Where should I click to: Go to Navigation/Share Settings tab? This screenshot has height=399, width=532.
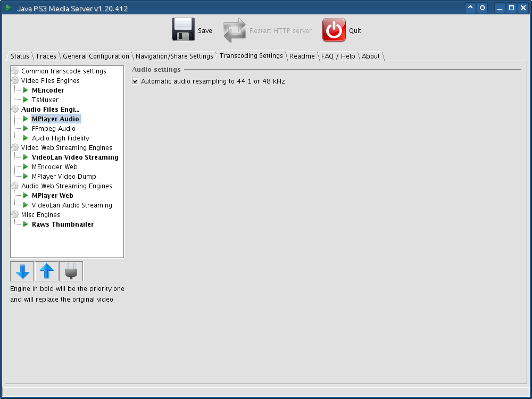174,56
